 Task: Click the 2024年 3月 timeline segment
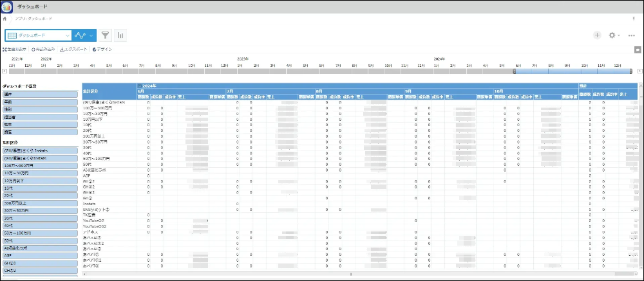475,71
